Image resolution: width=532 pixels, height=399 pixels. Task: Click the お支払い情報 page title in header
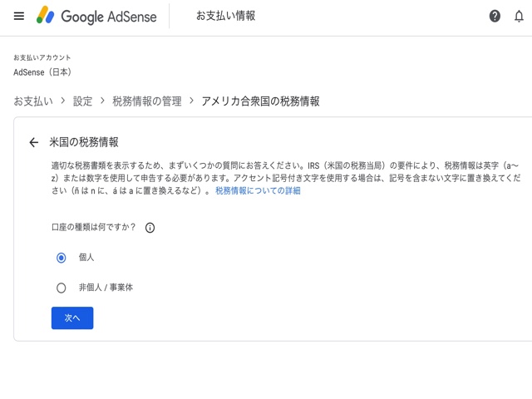tap(225, 16)
